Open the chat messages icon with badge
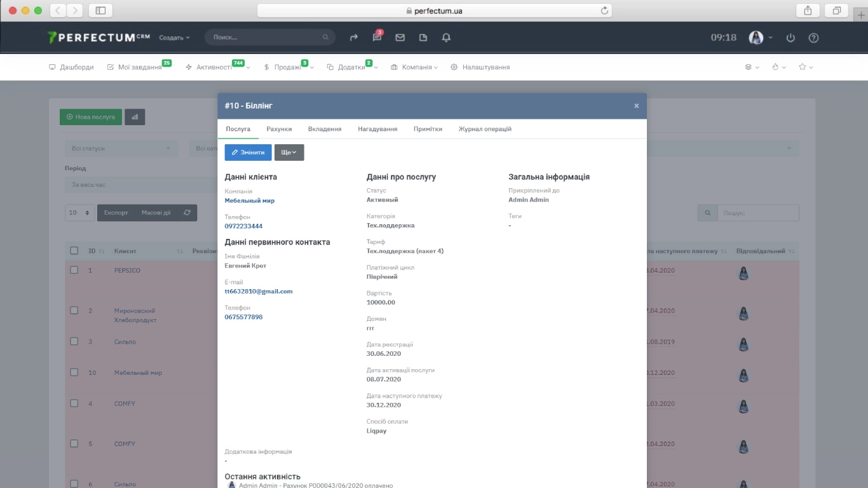This screenshot has width=868, height=488. (377, 37)
